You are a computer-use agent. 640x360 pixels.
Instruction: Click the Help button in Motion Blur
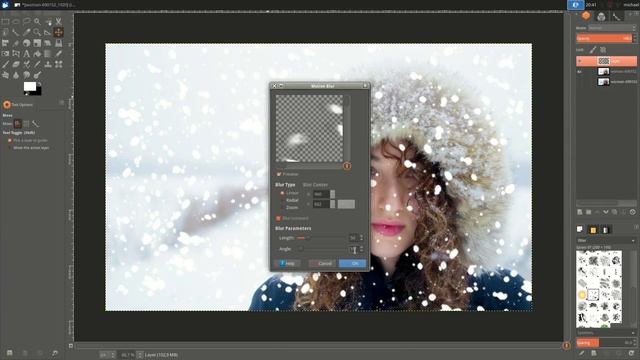click(x=288, y=264)
